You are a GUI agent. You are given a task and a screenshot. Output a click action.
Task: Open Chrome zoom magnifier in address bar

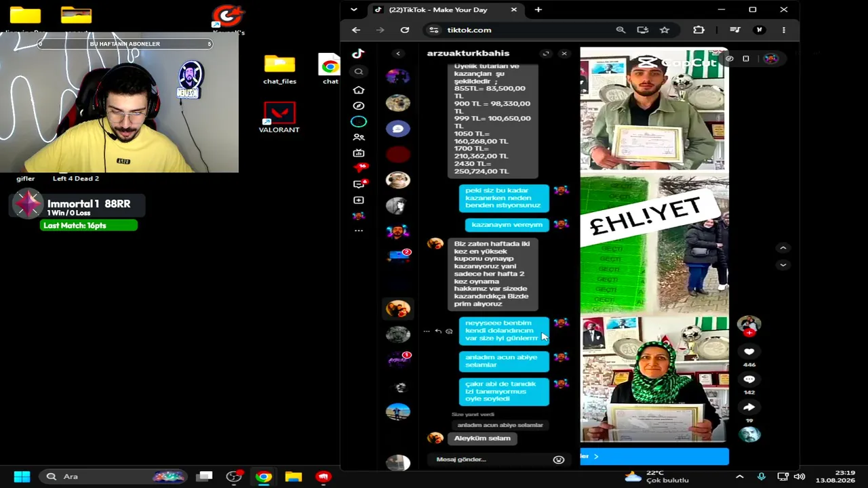(x=620, y=30)
